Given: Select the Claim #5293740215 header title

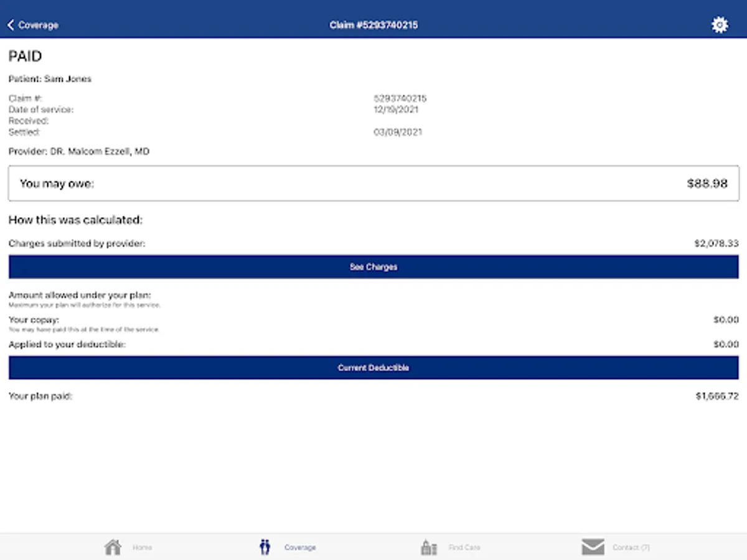Looking at the screenshot, I should pos(374,25).
